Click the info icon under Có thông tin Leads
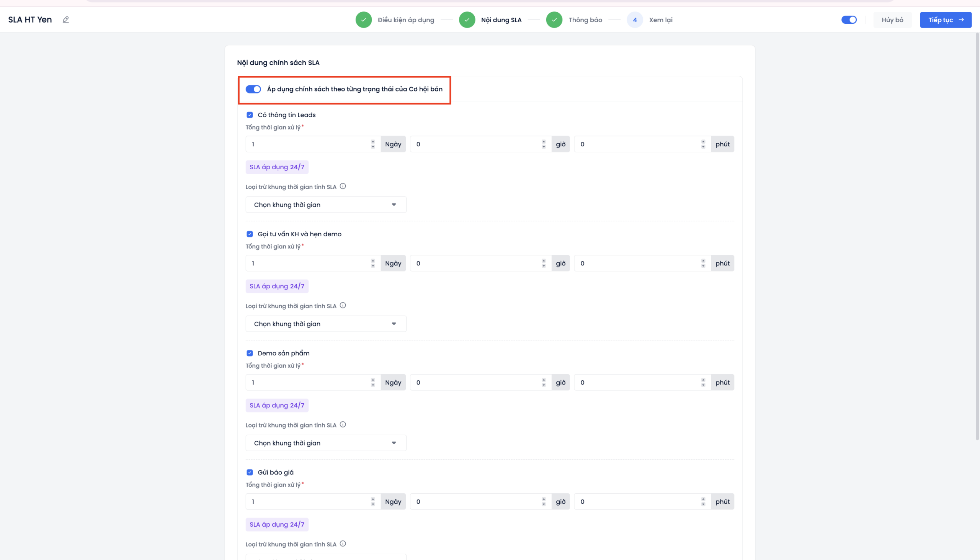The width and height of the screenshot is (980, 560). [343, 187]
